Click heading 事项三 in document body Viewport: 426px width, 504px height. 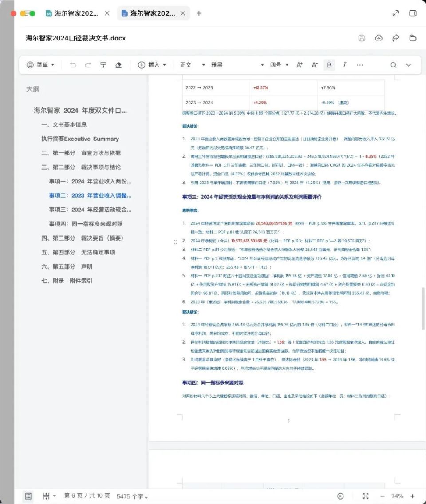point(252,197)
